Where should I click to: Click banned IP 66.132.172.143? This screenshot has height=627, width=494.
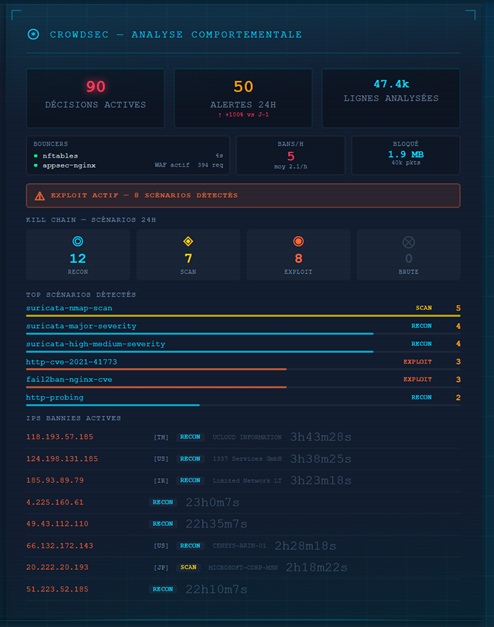coord(60,546)
